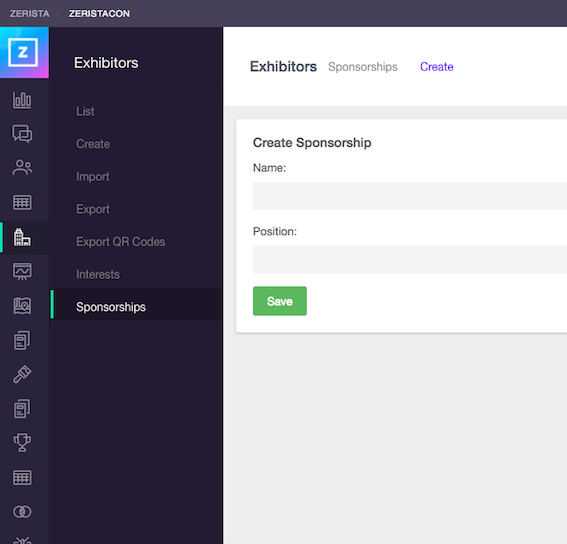Select Import in the Exhibitors menu
The height and width of the screenshot is (544, 567).
pos(93,177)
